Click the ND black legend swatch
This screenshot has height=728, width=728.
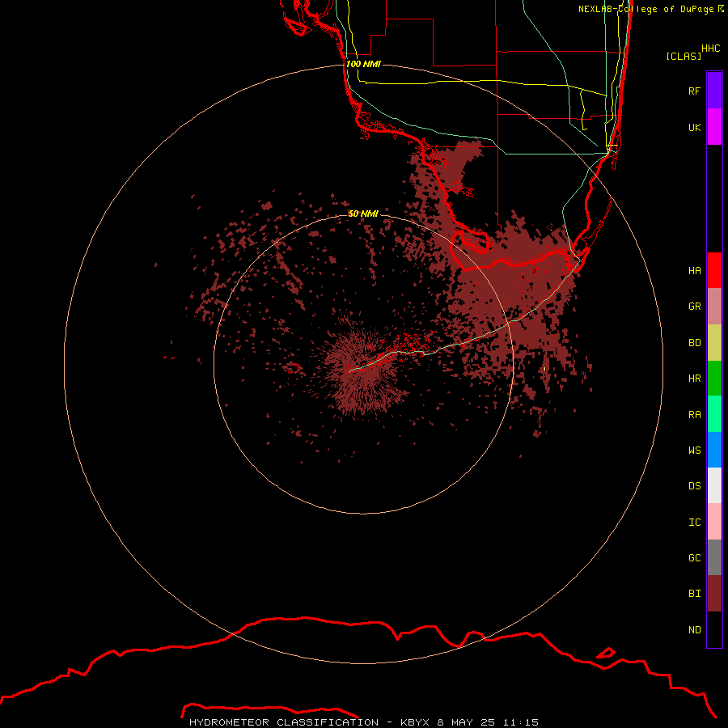(x=714, y=629)
